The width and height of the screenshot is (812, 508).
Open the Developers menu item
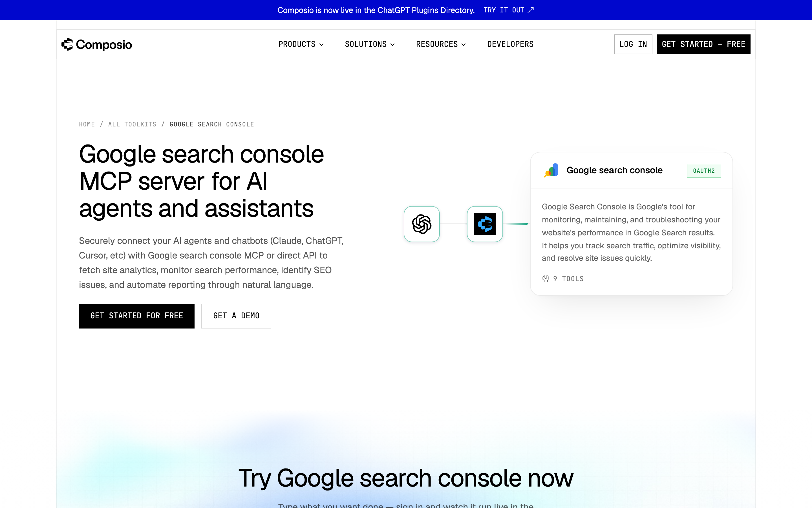pos(510,44)
